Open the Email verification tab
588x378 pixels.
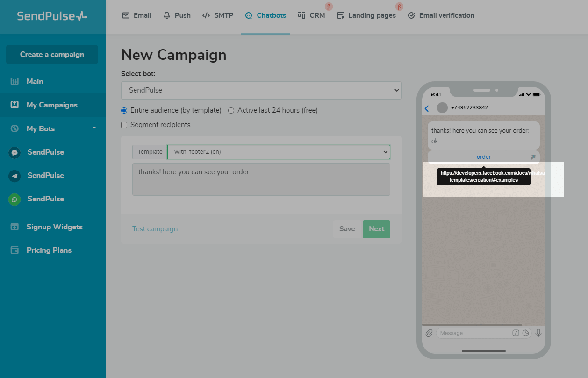441,15
